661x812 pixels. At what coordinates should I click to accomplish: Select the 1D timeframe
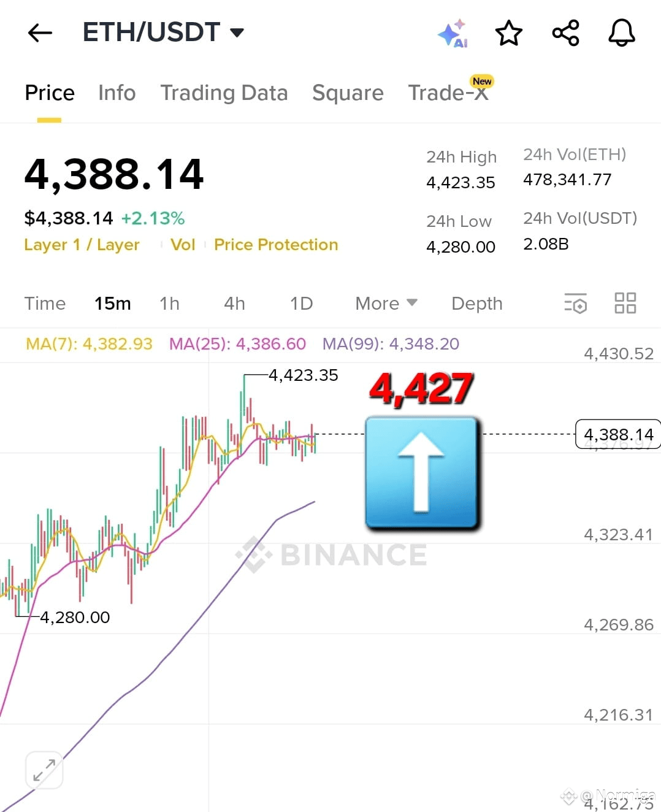[x=301, y=304]
